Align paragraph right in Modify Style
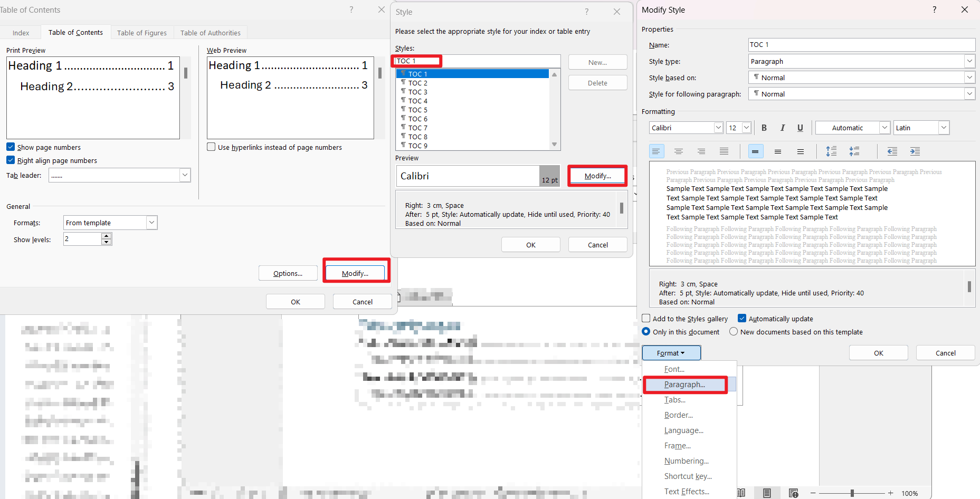This screenshot has width=980, height=499. coord(701,151)
